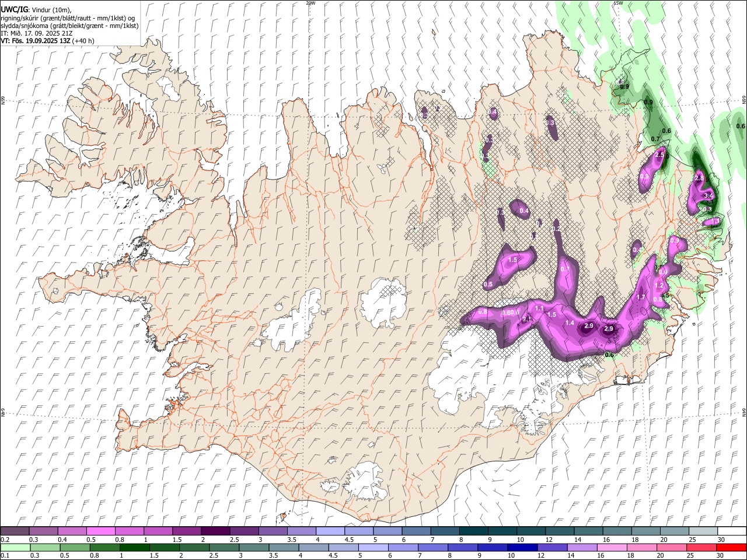
Task: Click the 1.1 value in the purple band
Action: (539, 309)
